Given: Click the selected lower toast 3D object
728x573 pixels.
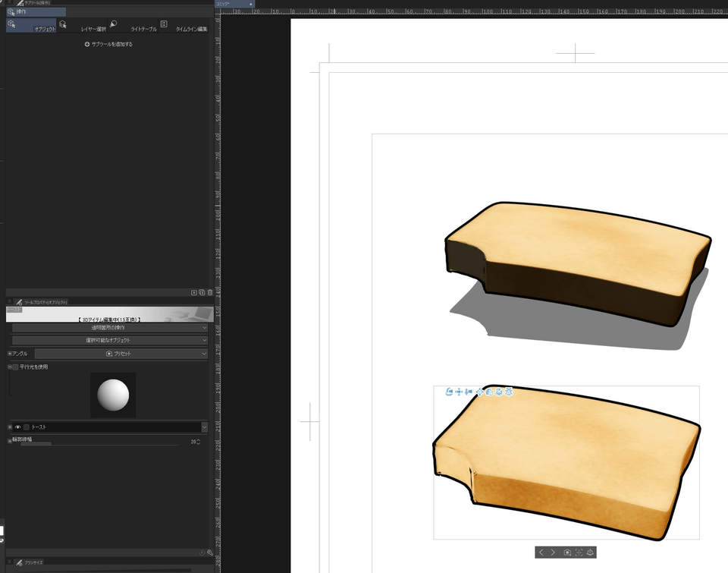Looking at the screenshot, I should (x=566, y=462).
